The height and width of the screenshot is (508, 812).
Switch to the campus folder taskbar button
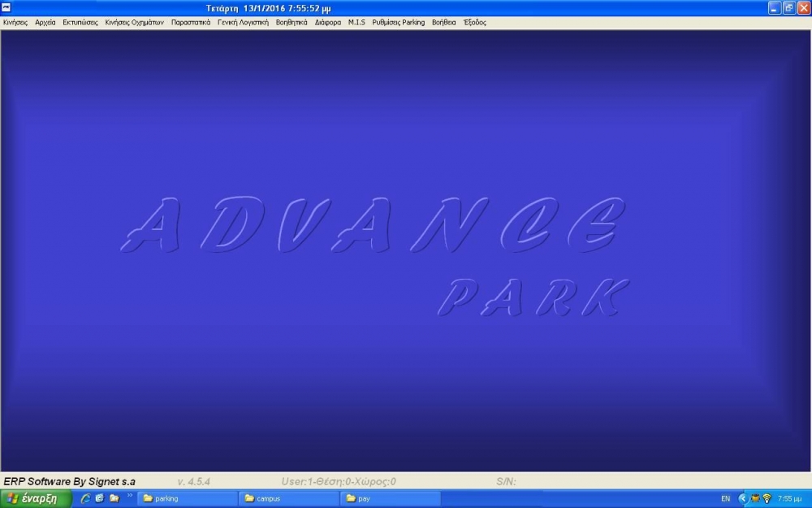(289, 499)
